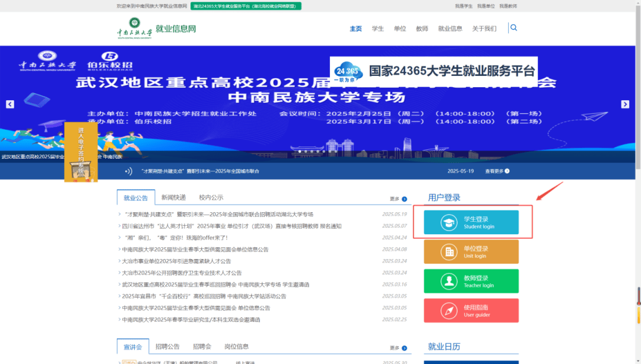641x364 pixels.
Task: Open 单位 navigation menu item
Action: pos(400,28)
